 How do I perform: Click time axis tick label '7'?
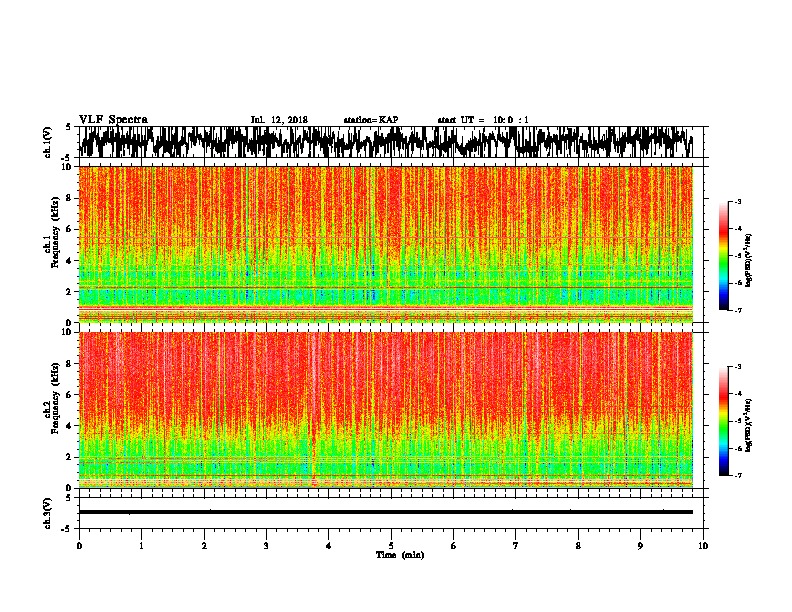pyautogui.click(x=516, y=546)
